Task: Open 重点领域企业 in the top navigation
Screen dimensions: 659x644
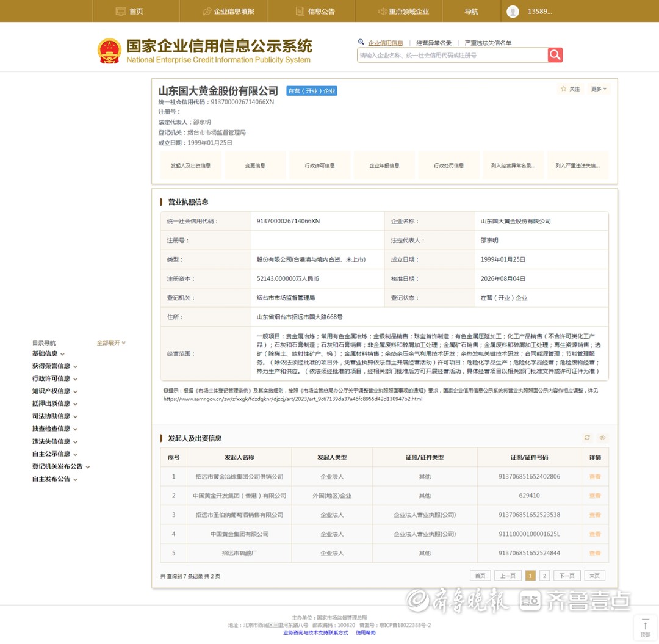Action: coord(403,12)
